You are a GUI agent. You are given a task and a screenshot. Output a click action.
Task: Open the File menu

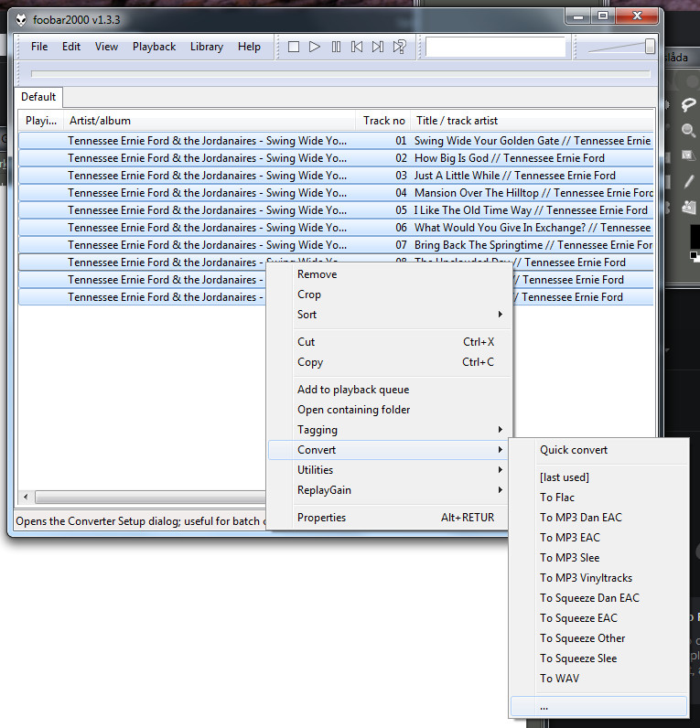[x=39, y=47]
